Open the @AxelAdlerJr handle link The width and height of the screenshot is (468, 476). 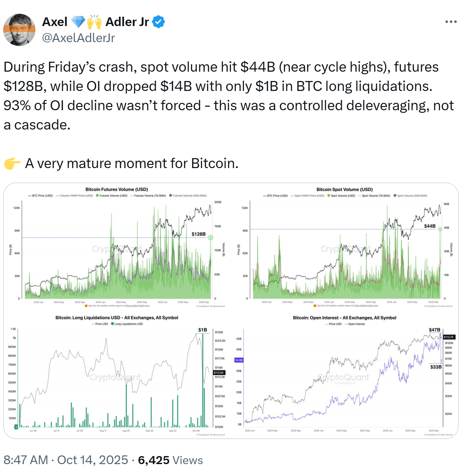click(x=78, y=38)
